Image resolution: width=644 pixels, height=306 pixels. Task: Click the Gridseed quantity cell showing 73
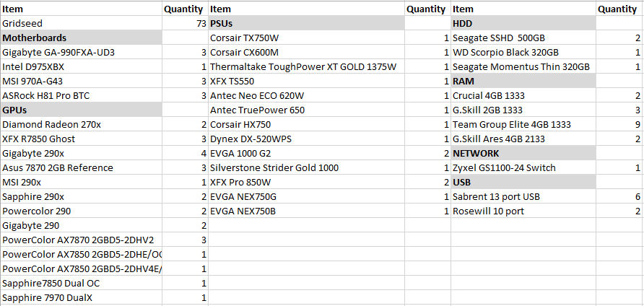pyautogui.click(x=186, y=23)
